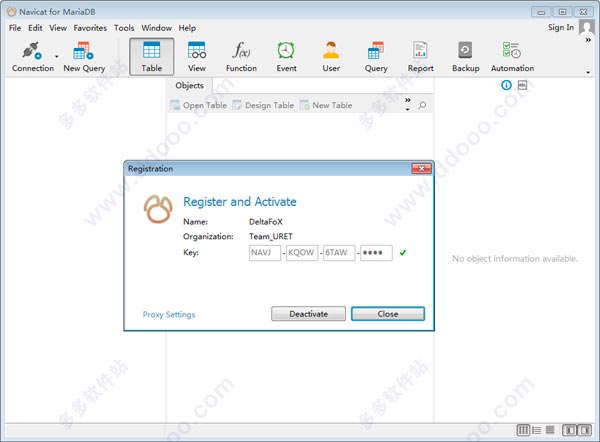Click the Close button in Registration
This screenshot has width=600, height=442.
pos(388,314)
